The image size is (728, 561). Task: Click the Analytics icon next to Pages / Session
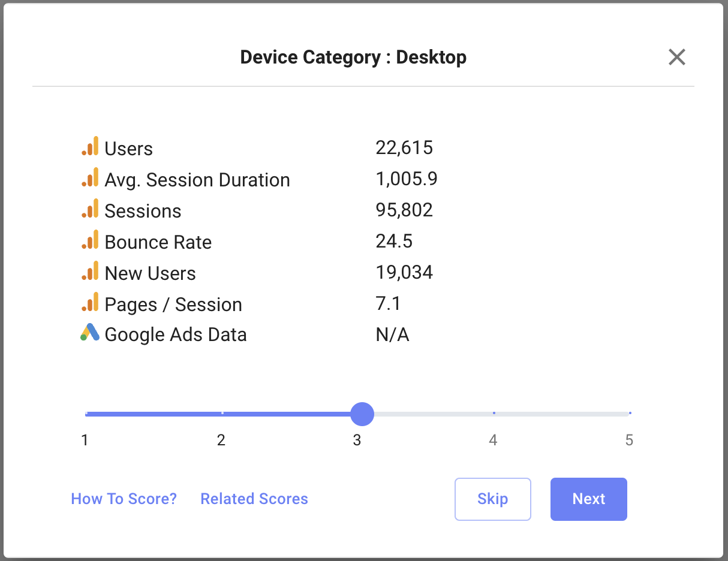click(x=90, y=303)
